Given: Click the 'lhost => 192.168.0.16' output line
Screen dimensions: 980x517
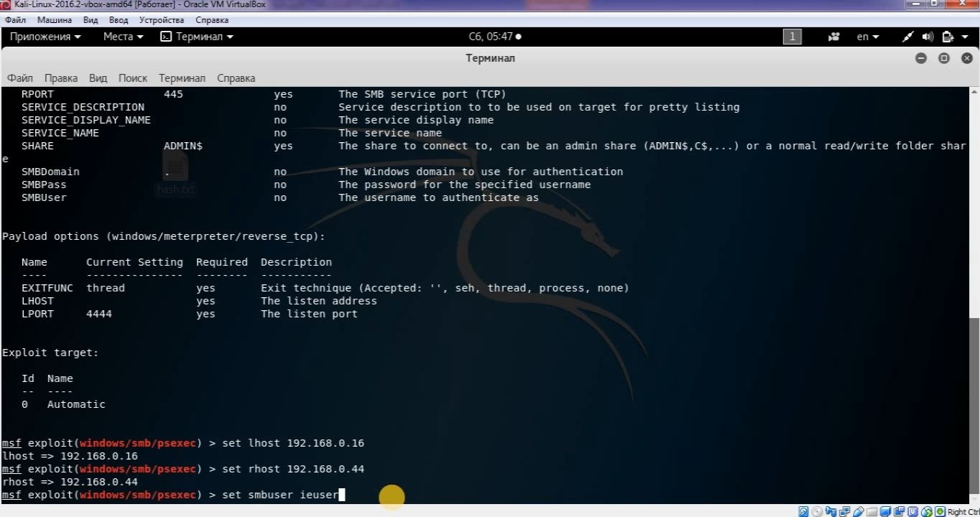Looking at the screenshot, I should pos(70,456).
